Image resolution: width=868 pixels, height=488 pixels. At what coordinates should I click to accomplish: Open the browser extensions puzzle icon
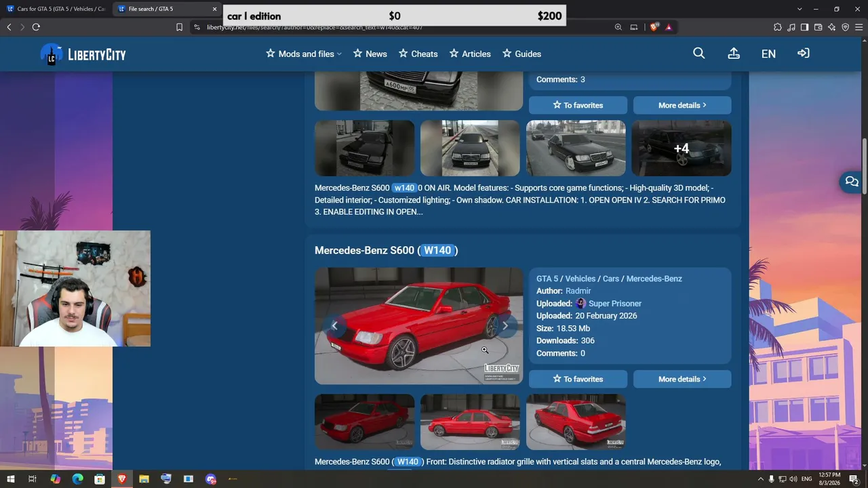777,27
